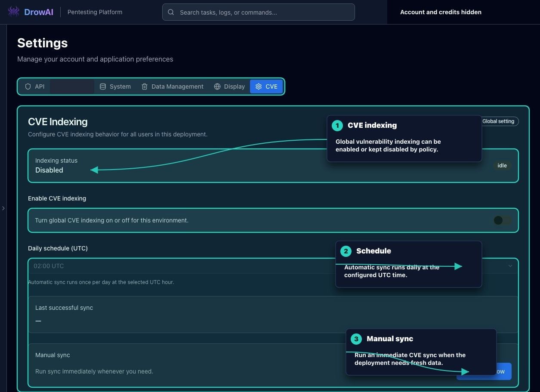Image resolution: width=540 pixels, height=392 pixels.
Task: Click the gear icon beside CVE
Action: coord(259,86)
